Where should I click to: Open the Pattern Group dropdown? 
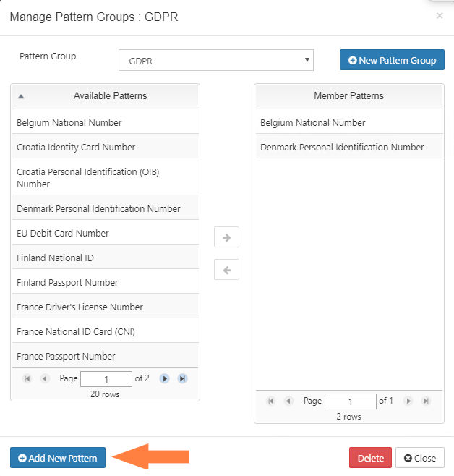[215, 61]
